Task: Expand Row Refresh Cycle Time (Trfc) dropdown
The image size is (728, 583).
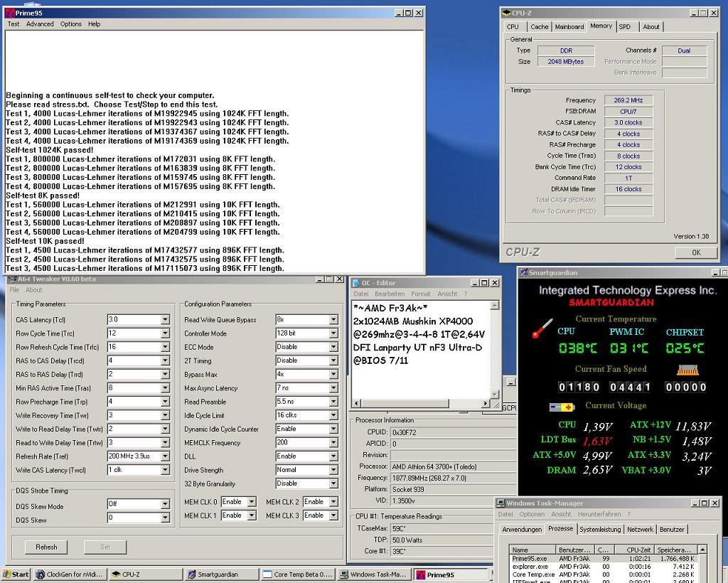Action: [x=165, y=347]
